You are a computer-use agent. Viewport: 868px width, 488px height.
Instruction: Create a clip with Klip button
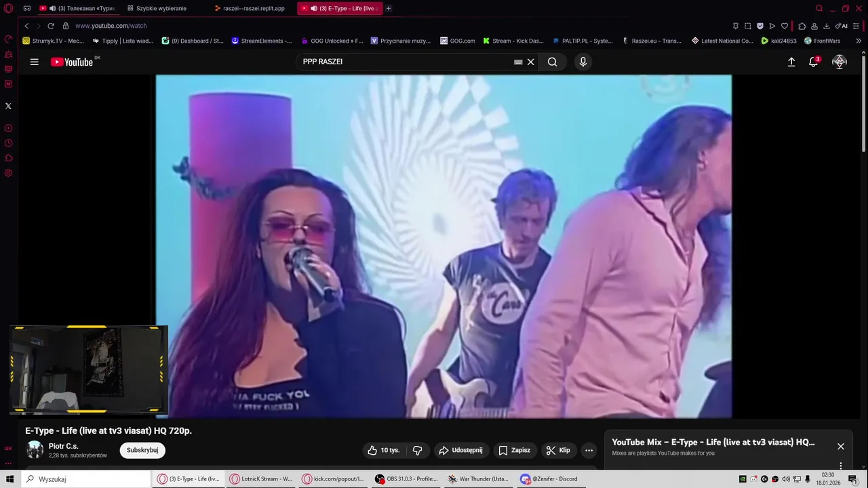click(x=558, y=450)
